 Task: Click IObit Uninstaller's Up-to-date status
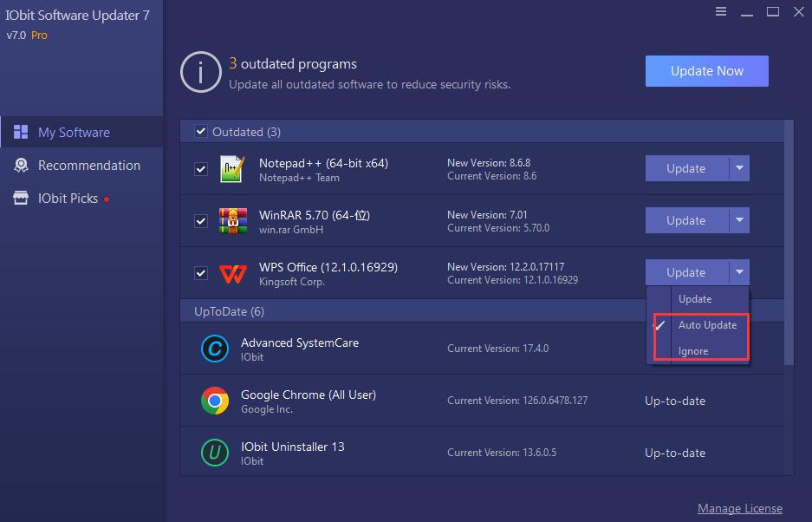675,453
